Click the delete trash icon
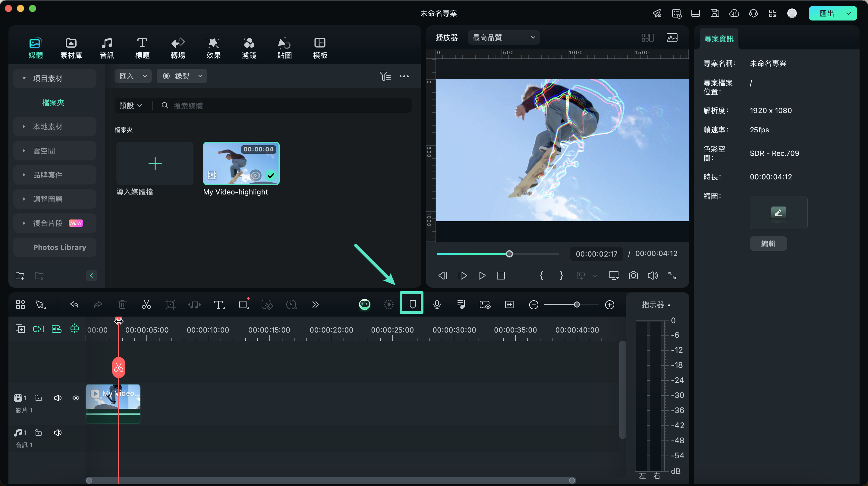Screen dimensions: 868x486 [122, 305]
